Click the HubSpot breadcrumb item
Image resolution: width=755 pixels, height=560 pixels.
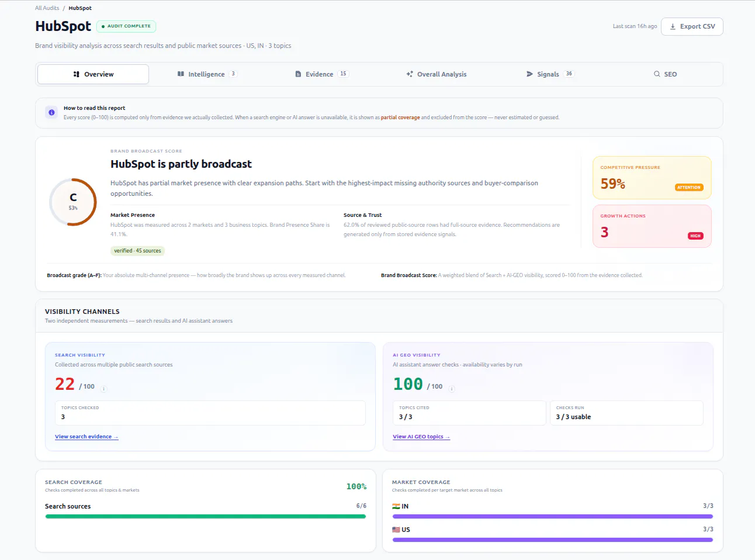point(80,8)
